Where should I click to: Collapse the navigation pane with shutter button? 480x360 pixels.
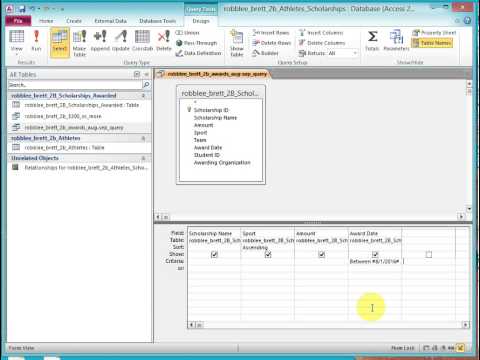pos(146,74)
